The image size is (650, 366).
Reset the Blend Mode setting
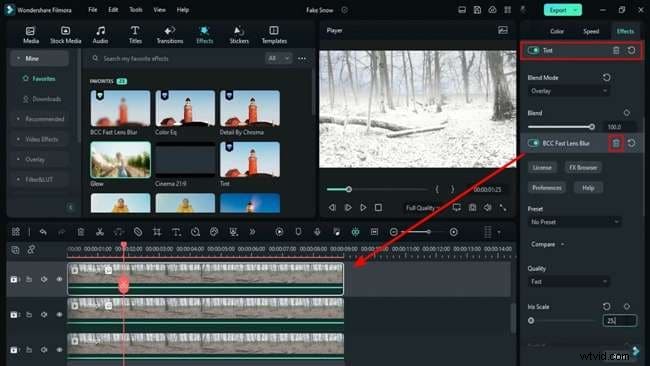pos(606,78)
